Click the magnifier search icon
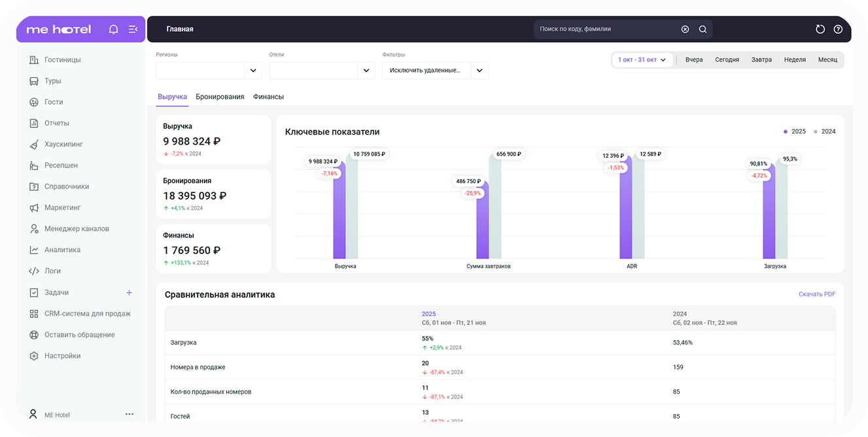868x437 pixels. pyautogui.click(x=703, y=29)
